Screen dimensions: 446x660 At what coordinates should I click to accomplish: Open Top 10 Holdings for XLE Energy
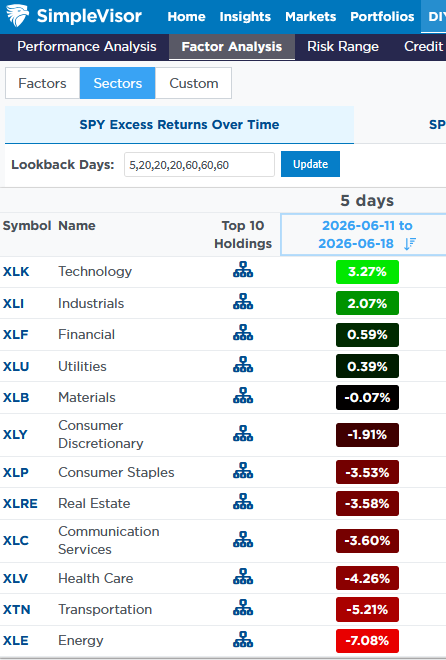coord(243,639)
